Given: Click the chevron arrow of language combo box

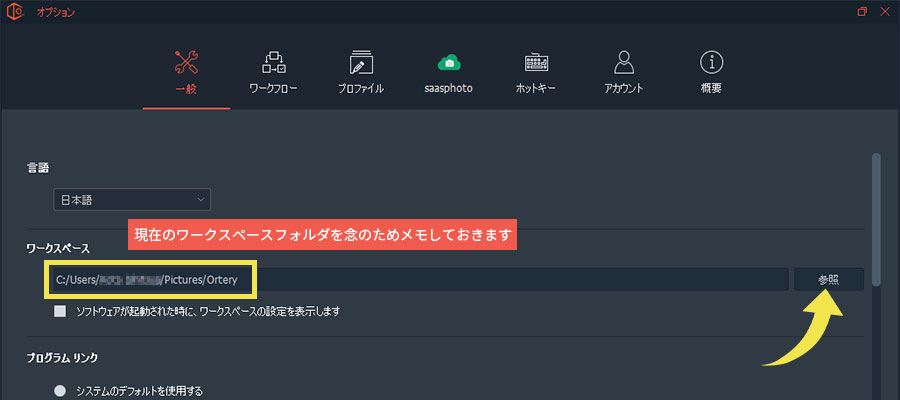Looking at the screenshot, I should [x=201, y=200].
